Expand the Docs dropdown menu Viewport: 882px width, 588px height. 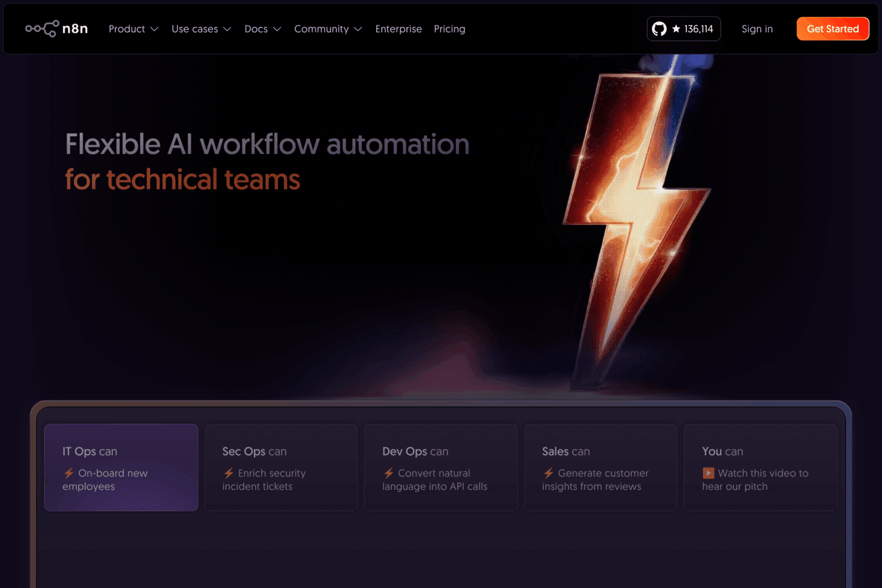(262, 29)
